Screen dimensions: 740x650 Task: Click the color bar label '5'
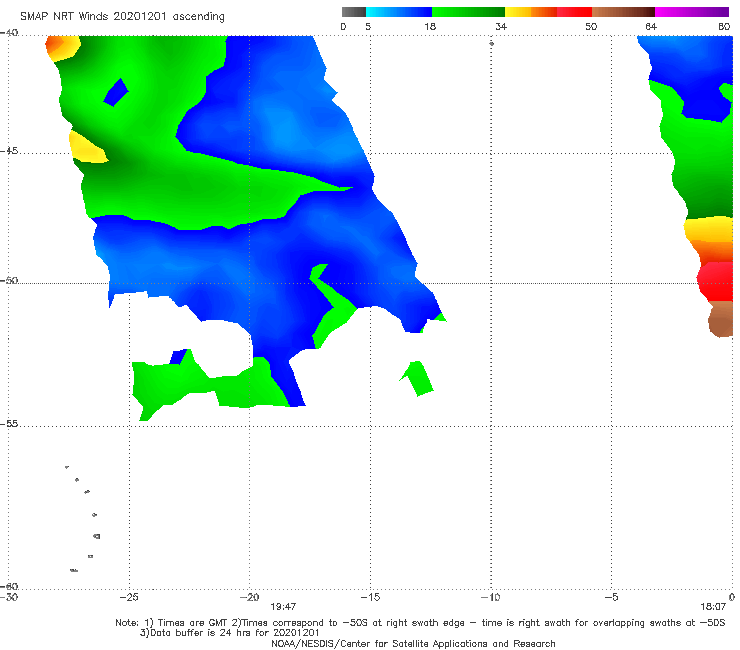coord(368,27)
